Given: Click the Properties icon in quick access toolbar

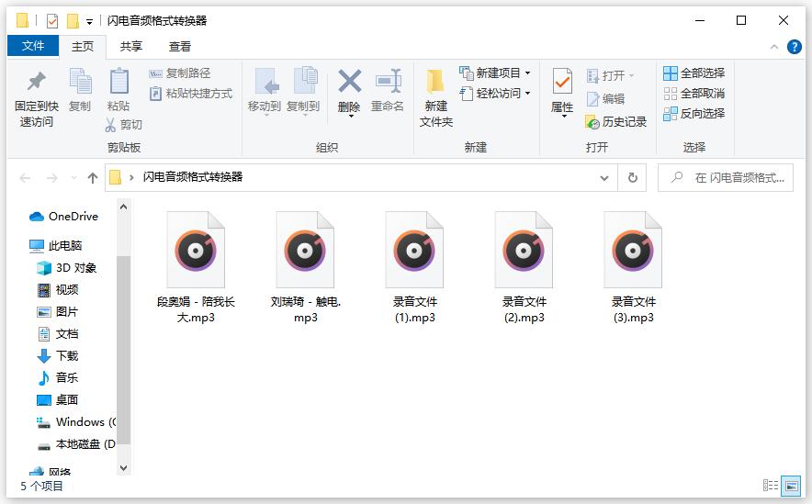Looking at the screenshot, I should click(51, 21).
